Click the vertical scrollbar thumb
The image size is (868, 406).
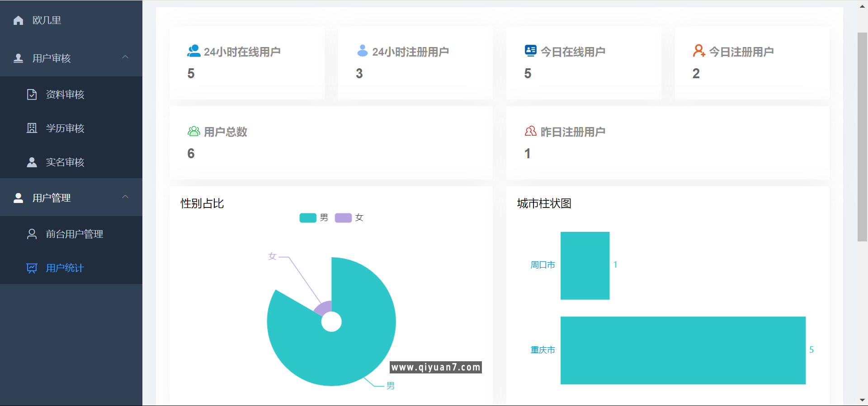(862, 136)
